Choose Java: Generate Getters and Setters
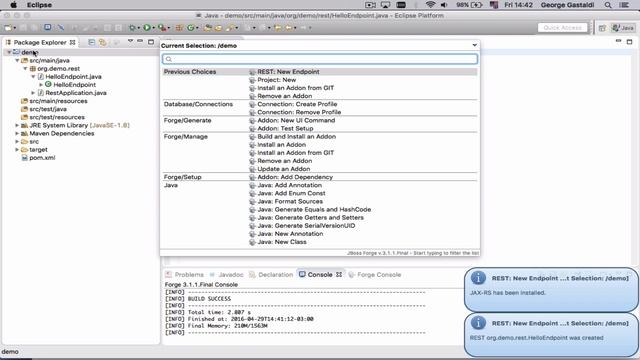Screen dimensions: 640x360 [x=310, y=218]
